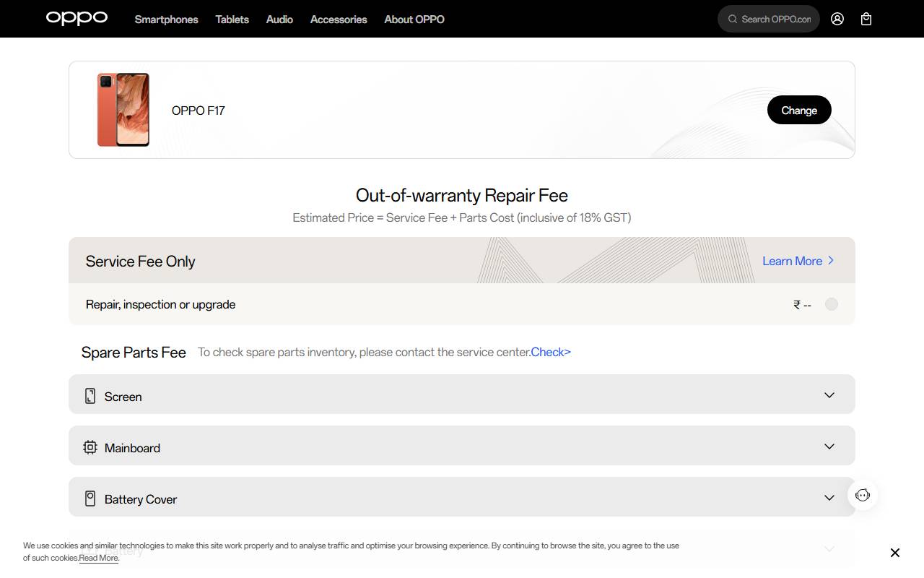Open the Audio menu
Screen dimensions: 924x578
(x=279, y=20)
